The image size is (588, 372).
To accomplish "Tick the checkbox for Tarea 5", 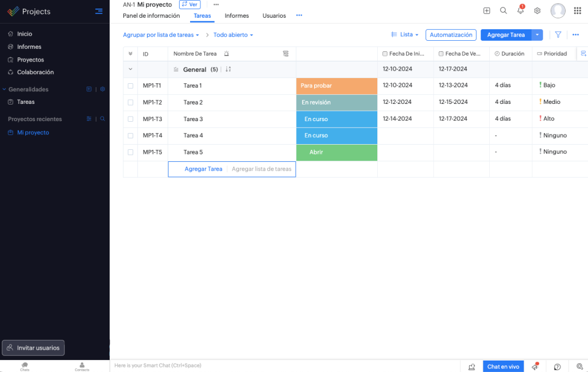I will (130, 152).
